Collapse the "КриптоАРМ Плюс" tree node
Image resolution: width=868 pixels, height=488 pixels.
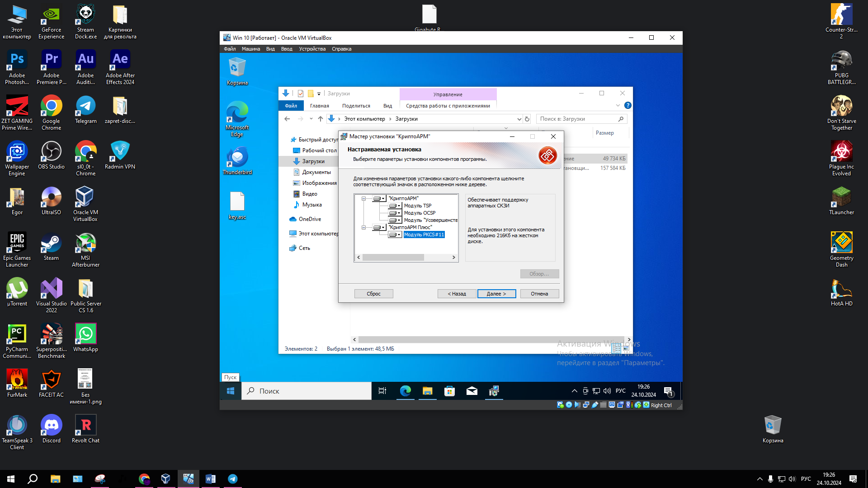click(x=363, y=227)
